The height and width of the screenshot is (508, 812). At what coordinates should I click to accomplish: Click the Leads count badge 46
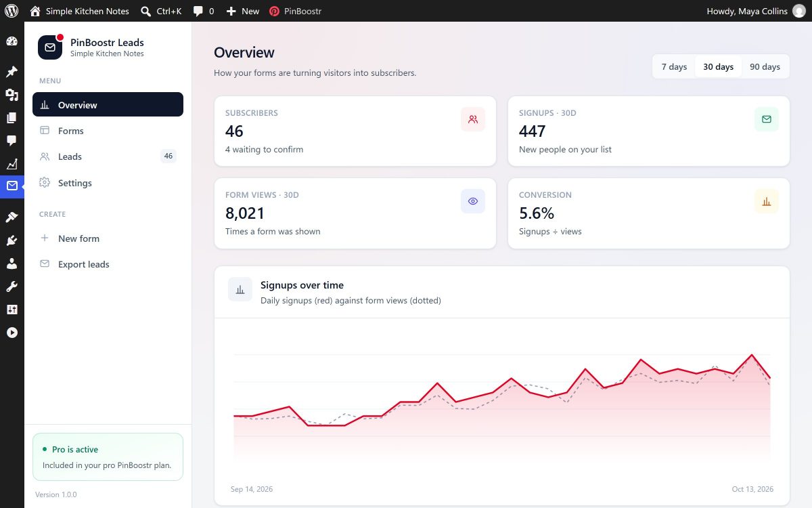point(168,156)
